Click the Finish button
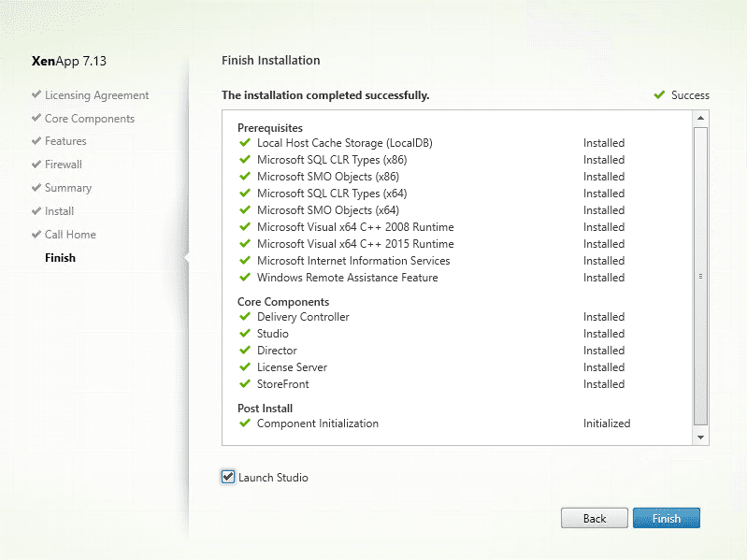 (x=666, y=518)
